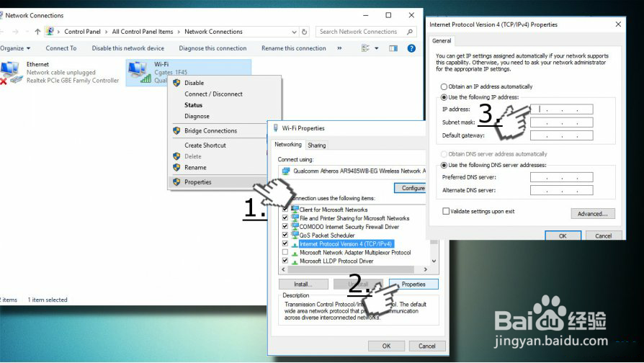Click the Client for Microsoft Networks icon
The height and width of the screenshot is (363, 644).
(295, 209)
